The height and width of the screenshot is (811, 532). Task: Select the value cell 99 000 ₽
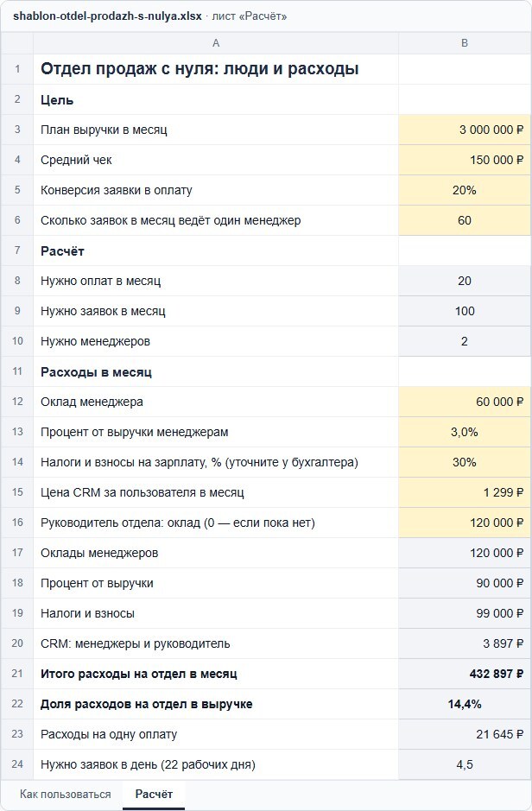[465, 614]
